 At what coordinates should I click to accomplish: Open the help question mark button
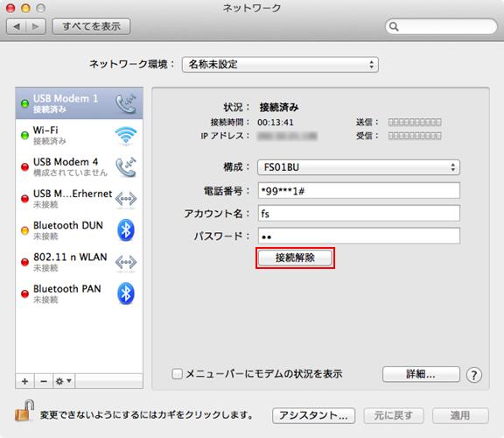tap(473, 375)
